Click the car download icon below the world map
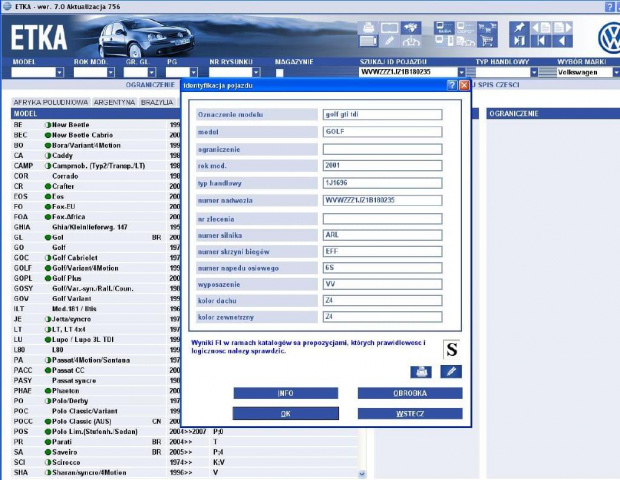The image size is (620, 480). [x=411, y=41]
